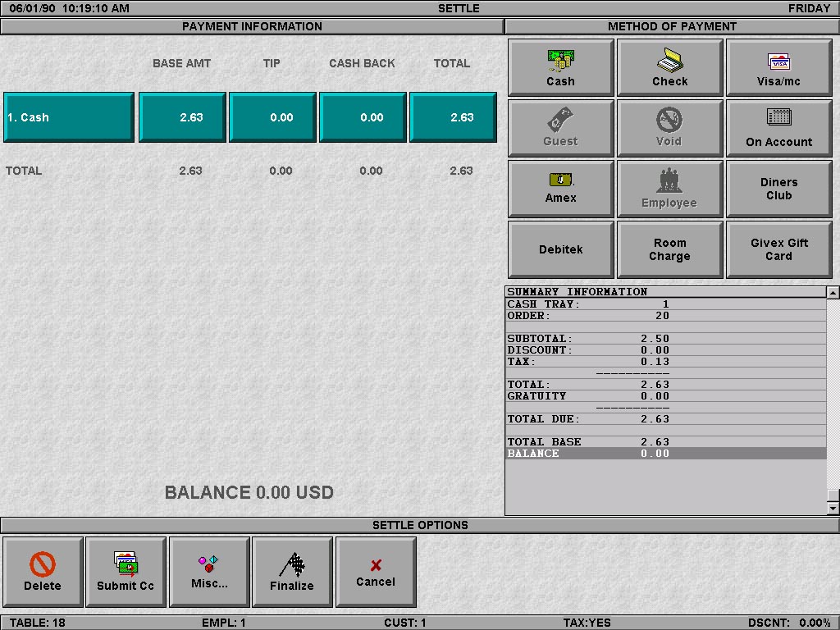Image resolution: width=840 pixels, height=630 pixels.
Task: Cancel the settle screen
Action: [376, 572]
